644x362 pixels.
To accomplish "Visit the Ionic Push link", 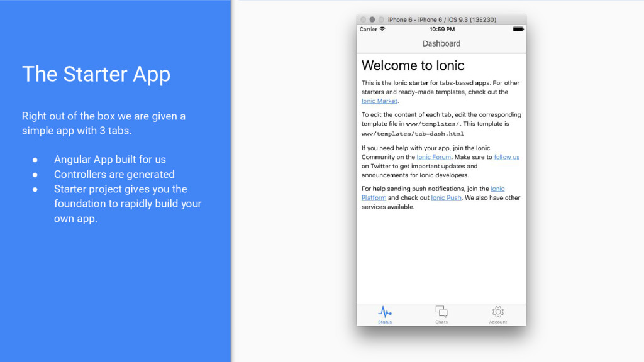I will [446, 197].
